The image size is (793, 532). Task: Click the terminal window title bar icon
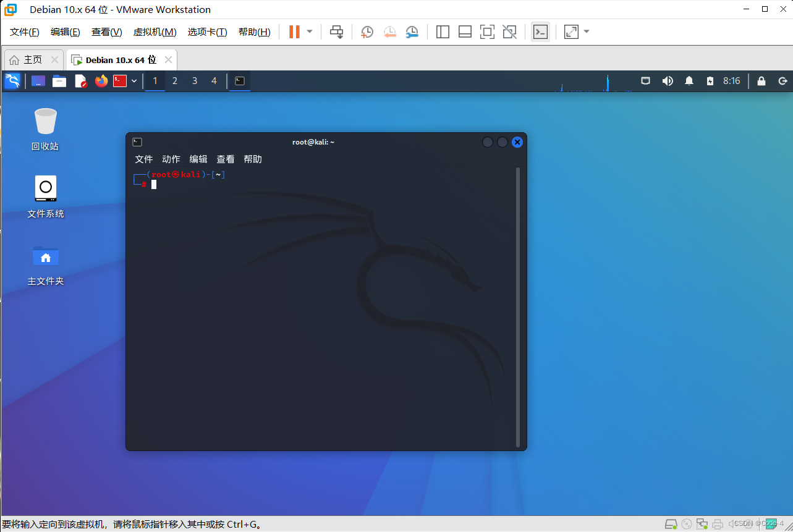coord(137,142)
